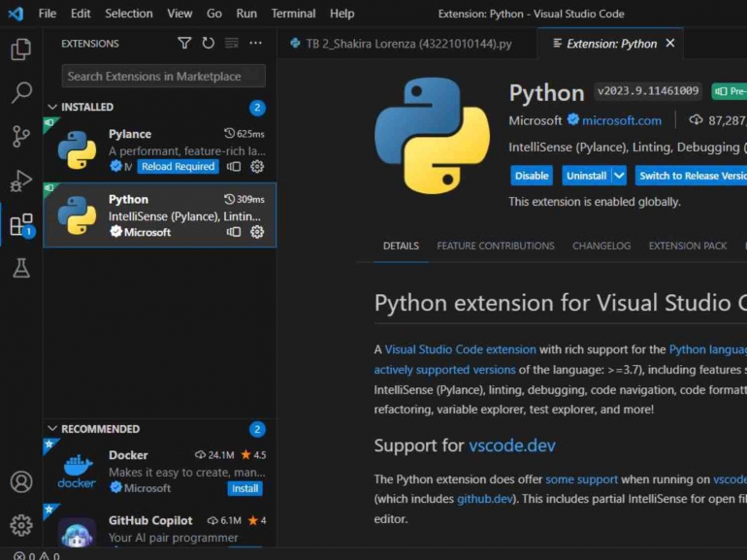
Task: Open the Testing flask view
Action: [21, 268]
